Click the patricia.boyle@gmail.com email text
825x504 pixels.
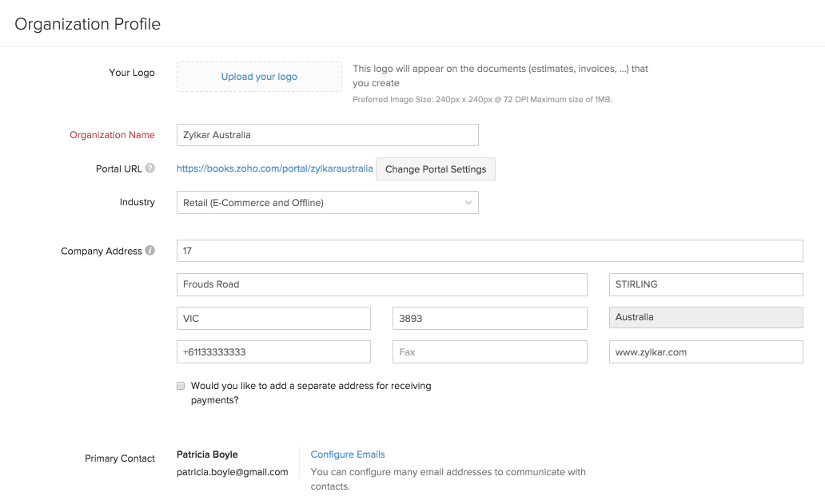232,472
